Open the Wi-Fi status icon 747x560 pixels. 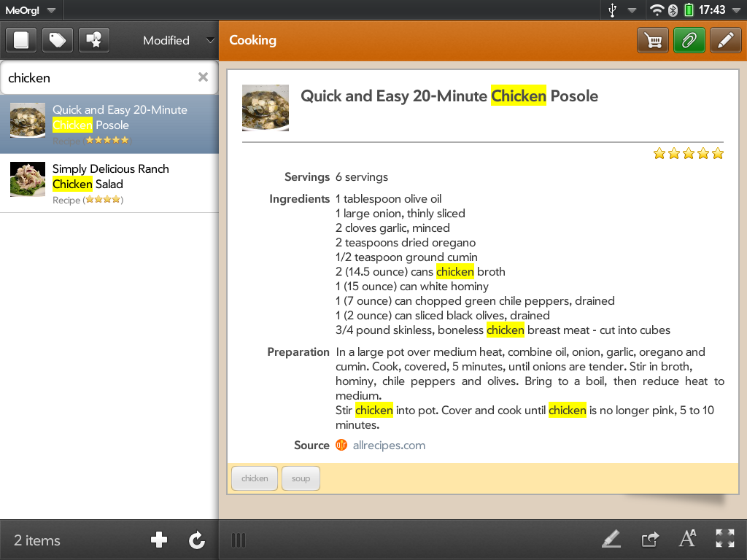pyautogui.click(x=657, y=10)
